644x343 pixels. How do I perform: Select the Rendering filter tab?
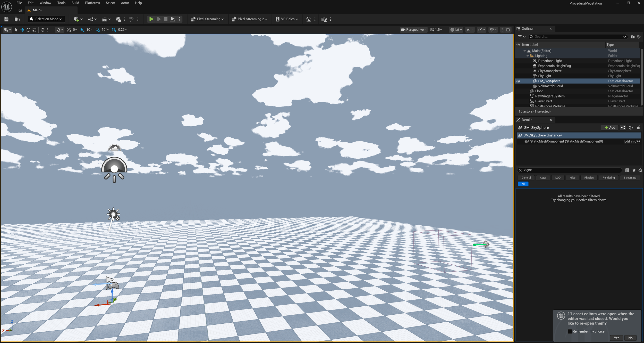(608, 178)
